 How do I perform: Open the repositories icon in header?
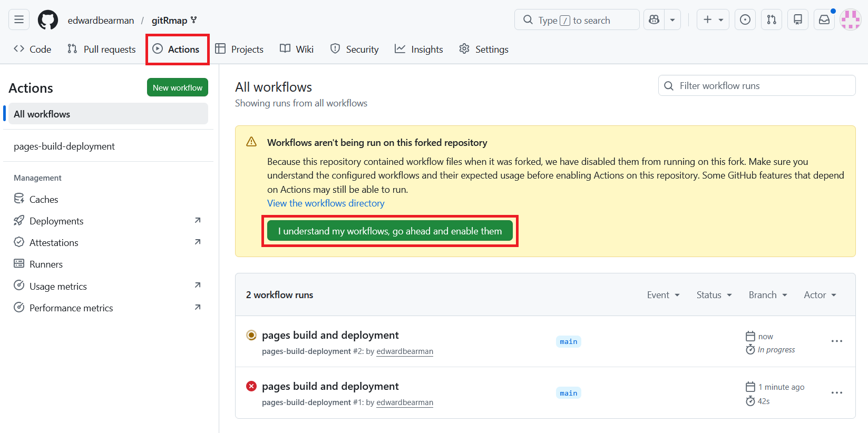pyautogui.click(x=797, y=20)
